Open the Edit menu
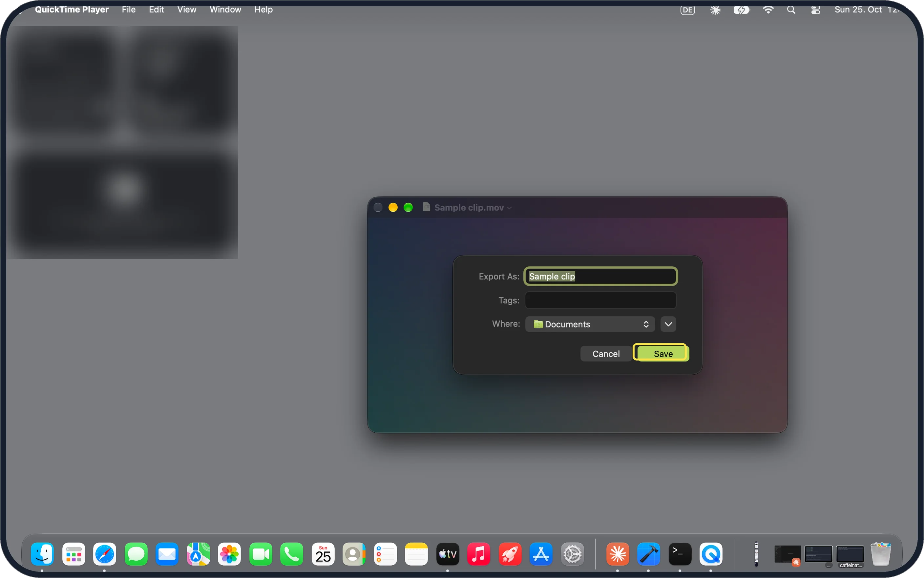Screen dimensions: 924x578 click(x=157, y=10)
